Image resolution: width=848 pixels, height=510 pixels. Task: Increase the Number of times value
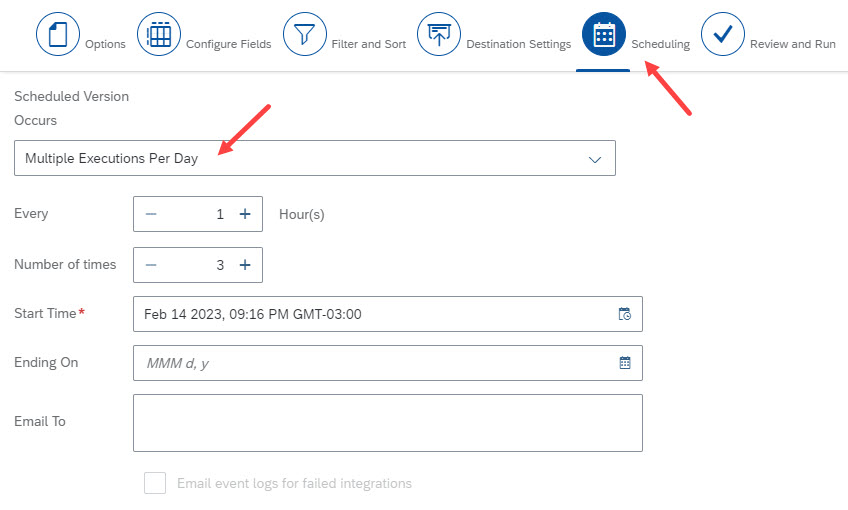pyautogui.click(x=245, y=265)
